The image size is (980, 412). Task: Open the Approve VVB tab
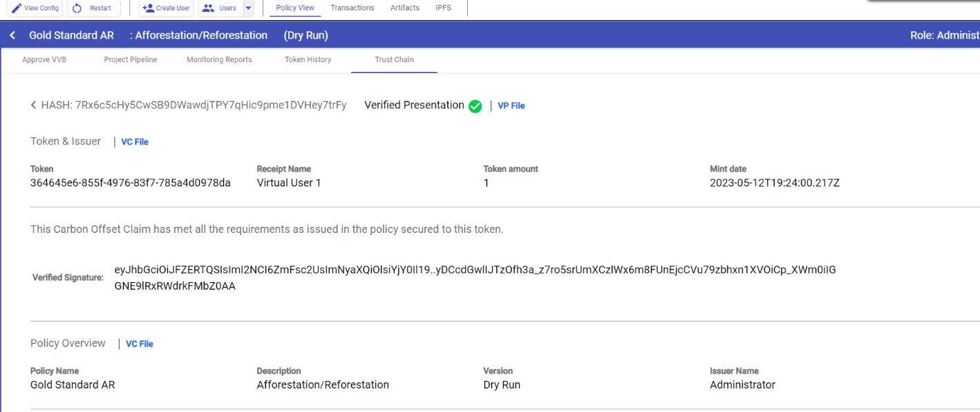[x=44, y=60]
